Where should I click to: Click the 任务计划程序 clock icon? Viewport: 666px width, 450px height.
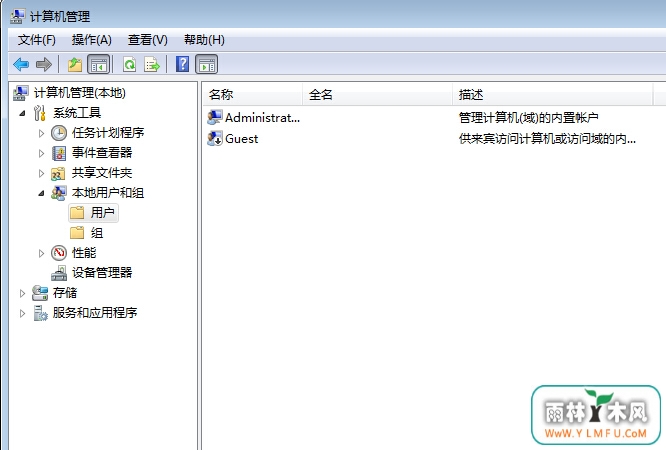[x=59, y=133]
